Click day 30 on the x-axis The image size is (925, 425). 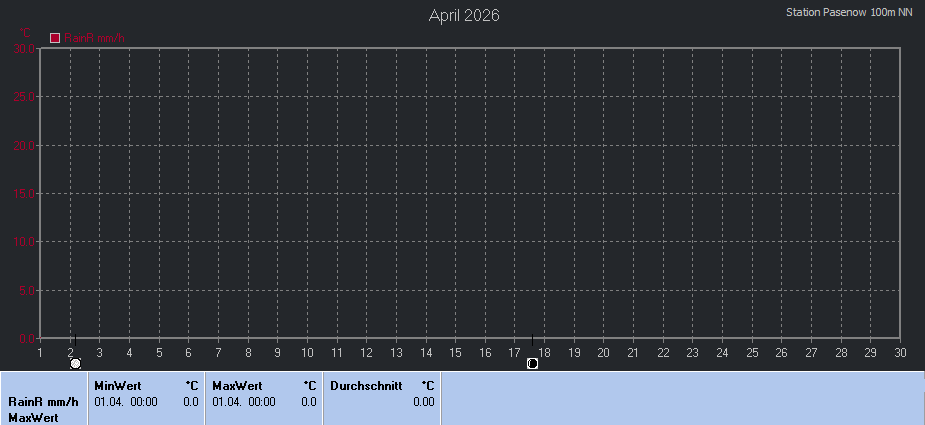pos(900,352)
